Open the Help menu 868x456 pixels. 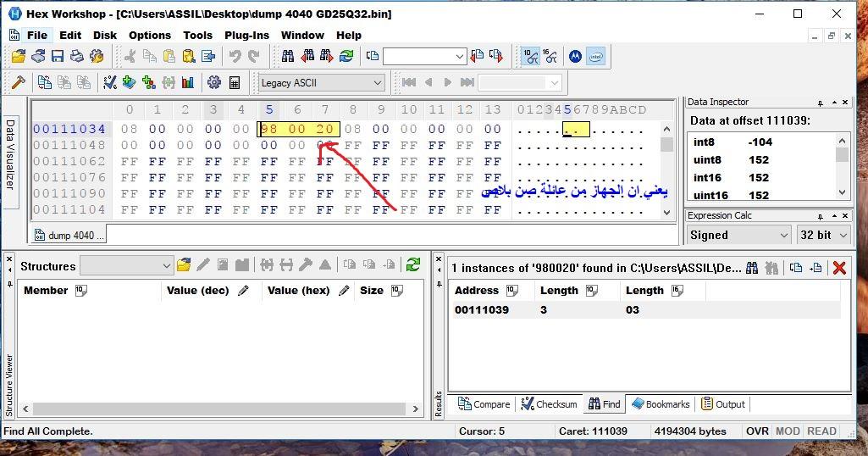349,36
